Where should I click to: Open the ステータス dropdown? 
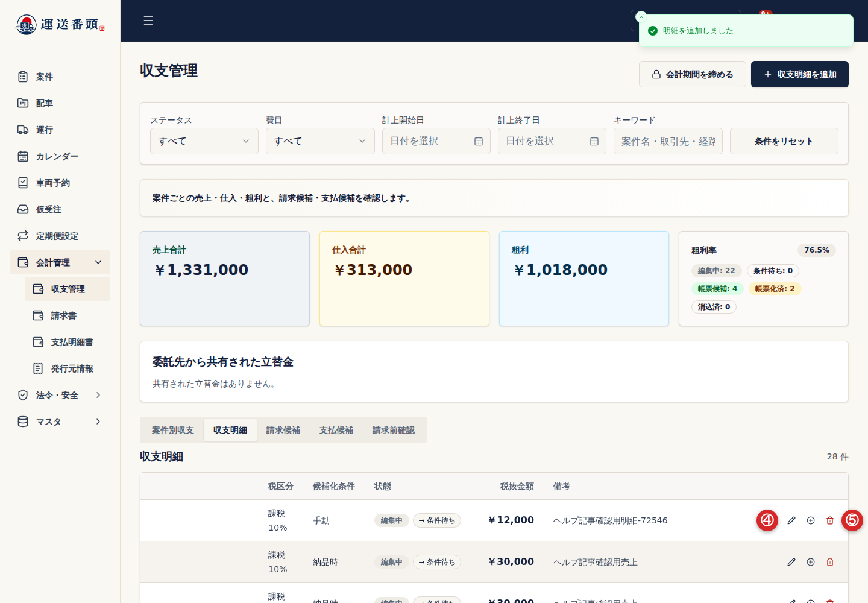tap(204, 141)
